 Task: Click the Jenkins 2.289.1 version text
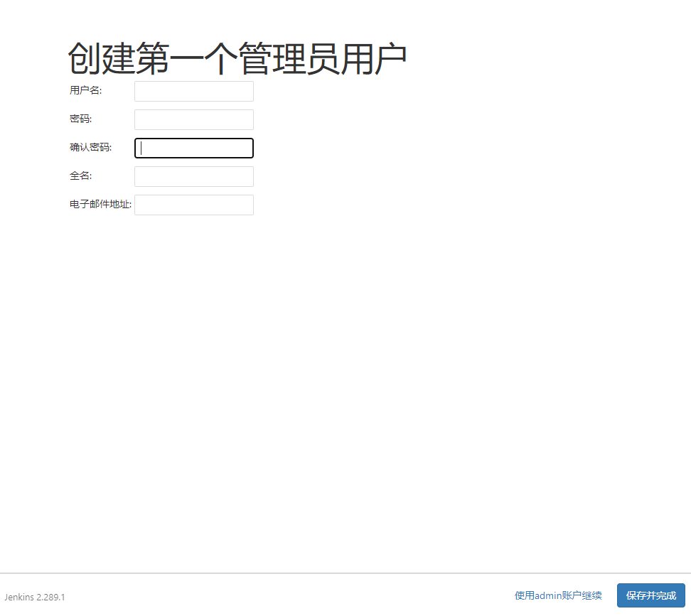pyautogui.click(x=35, y=597)
